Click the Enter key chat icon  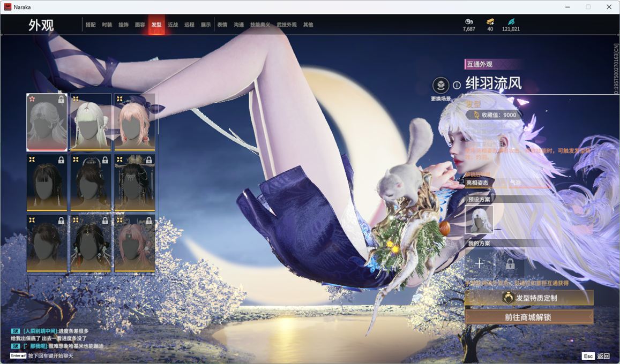(x=18, y=355)
